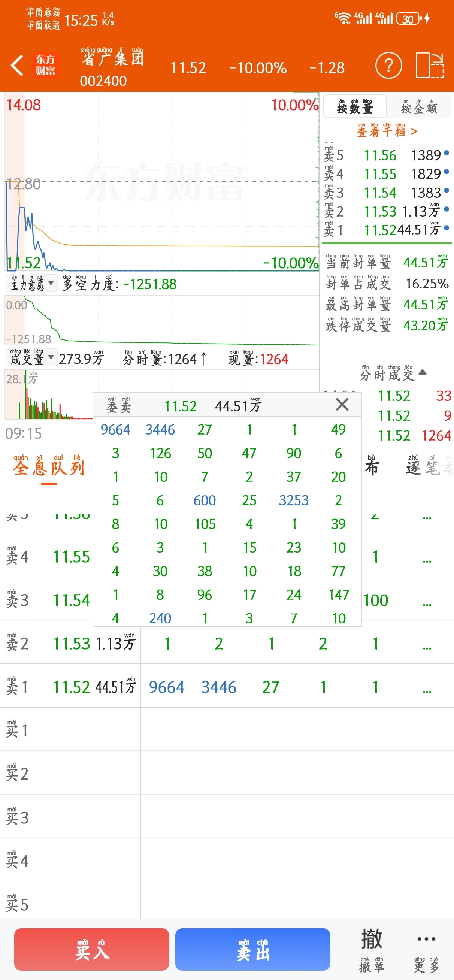Tap the 买5 bid row label

tap(17, 904)
